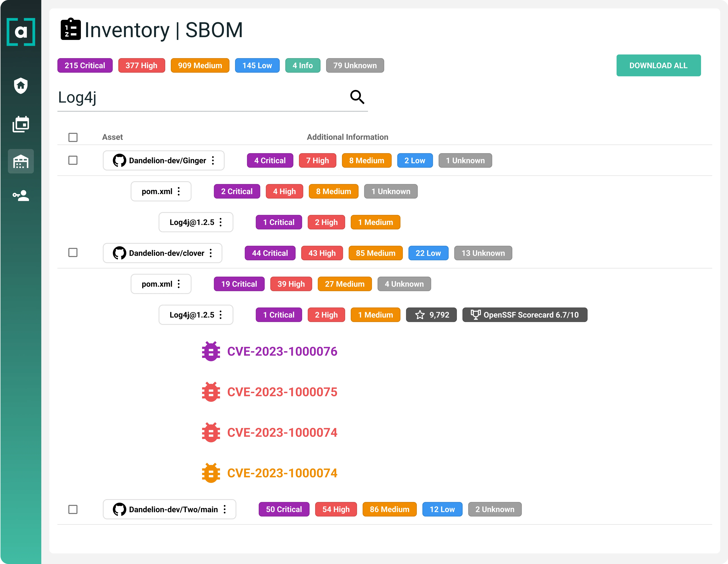Click the Log4j search input field
This screenshot has height=564, width=728.
[x=200, y=98]
